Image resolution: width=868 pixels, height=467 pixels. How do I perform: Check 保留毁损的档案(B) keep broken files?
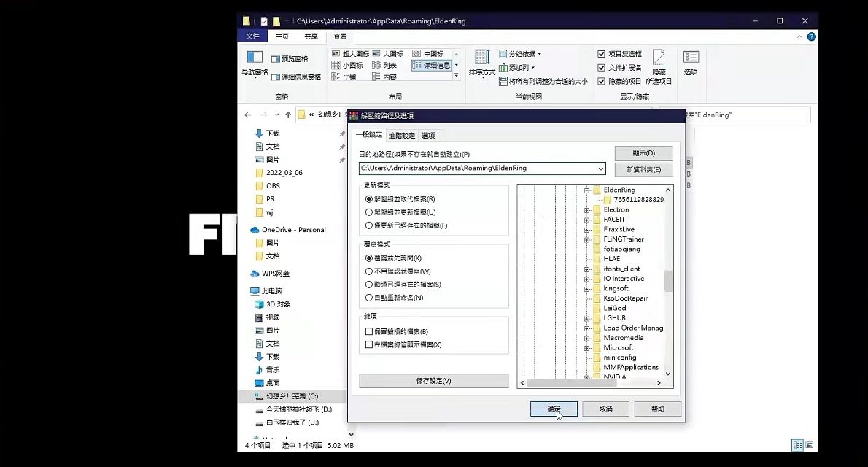pyautogui.click(x=369, y=331)
